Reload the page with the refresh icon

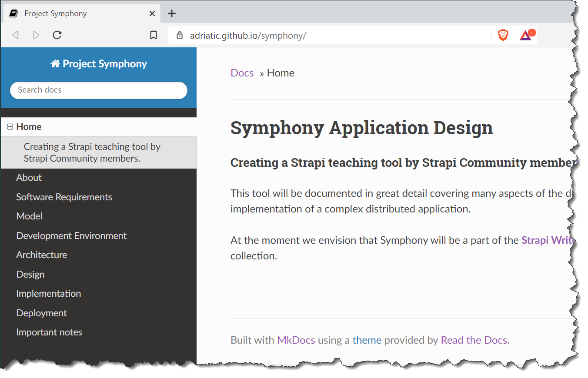(x=57, y=35)
